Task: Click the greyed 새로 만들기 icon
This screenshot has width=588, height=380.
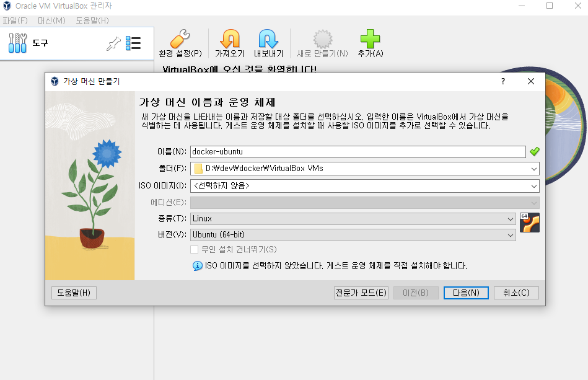Action: 322,38
